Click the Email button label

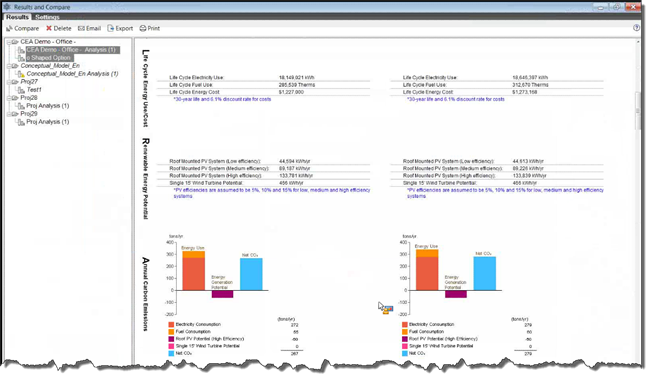[x=93, y=28]
